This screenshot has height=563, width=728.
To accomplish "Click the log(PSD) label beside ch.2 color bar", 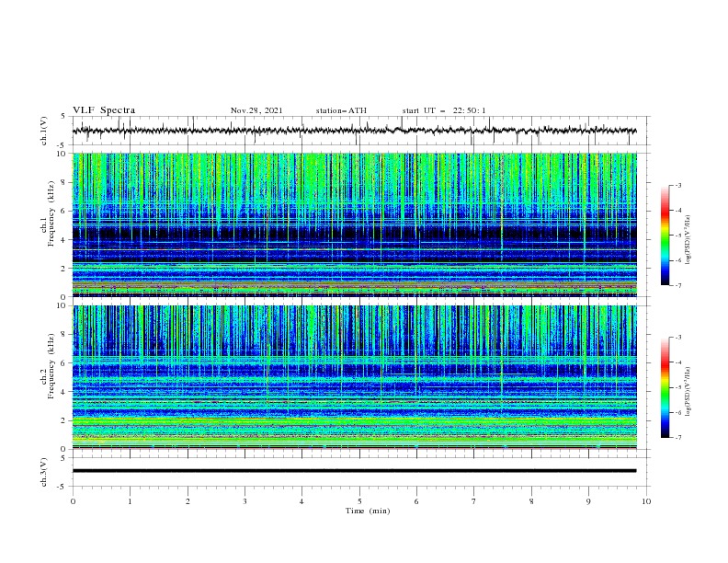I will click(x=688, y=391).
